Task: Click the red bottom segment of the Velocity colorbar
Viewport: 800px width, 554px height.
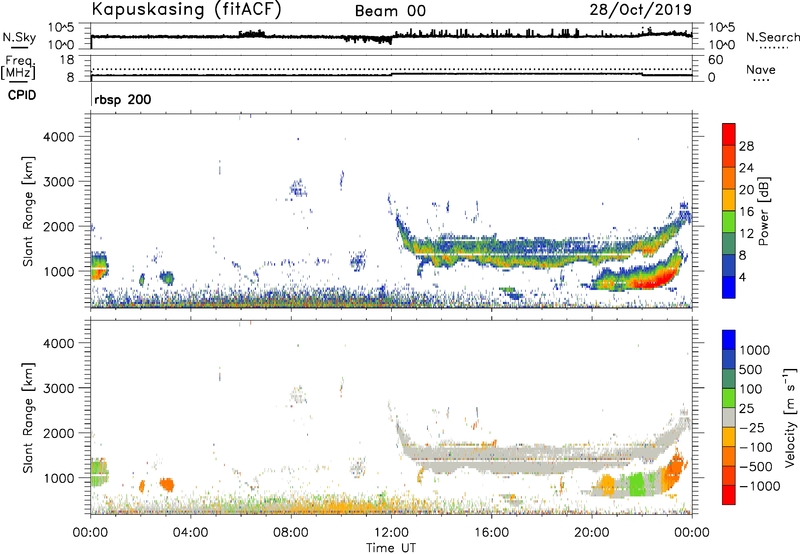Action: (x=729, y=495)
